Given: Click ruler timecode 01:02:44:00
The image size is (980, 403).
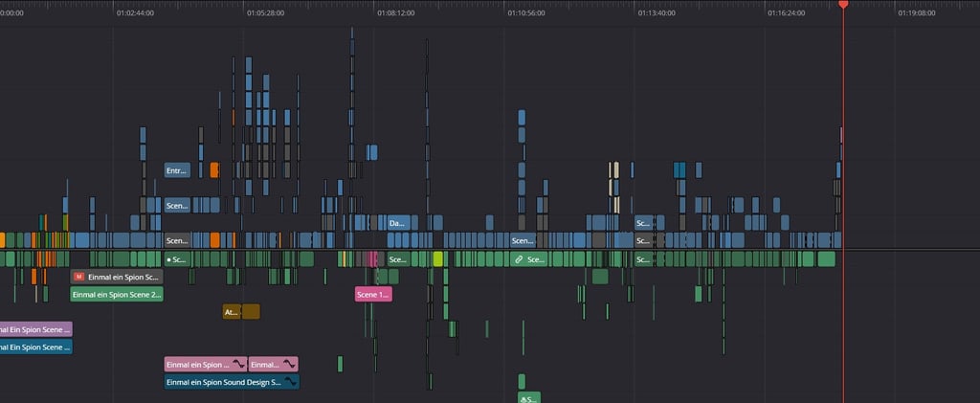Looking at the screenshot, I should (x=135, y=13).
